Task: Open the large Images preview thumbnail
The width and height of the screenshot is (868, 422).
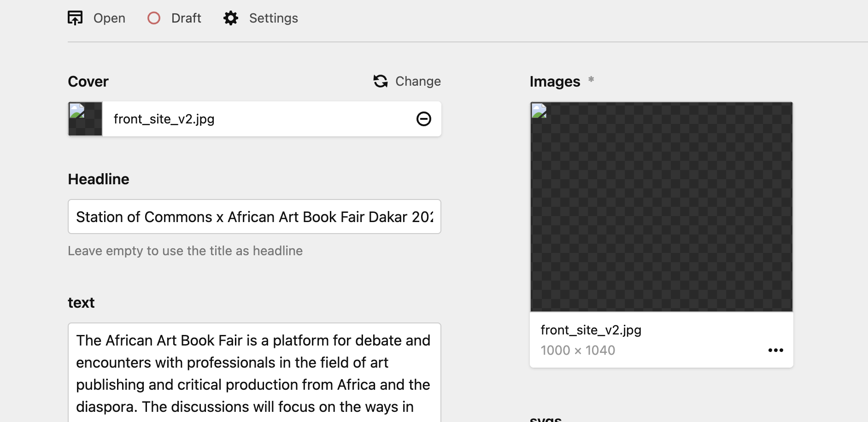Action: tap(662, 207)
